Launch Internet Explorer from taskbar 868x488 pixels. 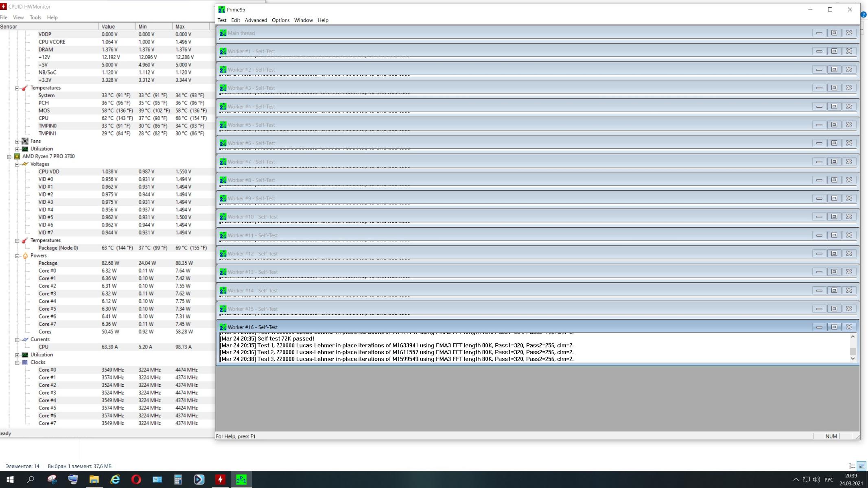[115, 479]
